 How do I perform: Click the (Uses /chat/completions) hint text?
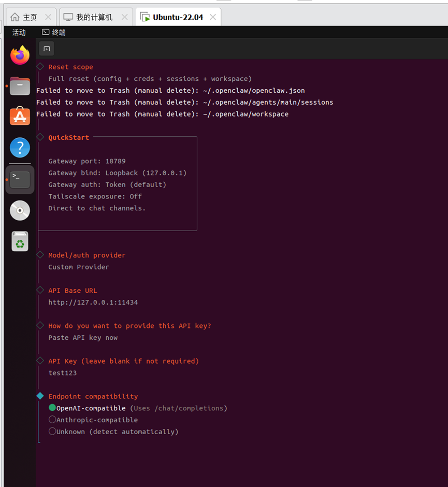[x=179, y=408]
